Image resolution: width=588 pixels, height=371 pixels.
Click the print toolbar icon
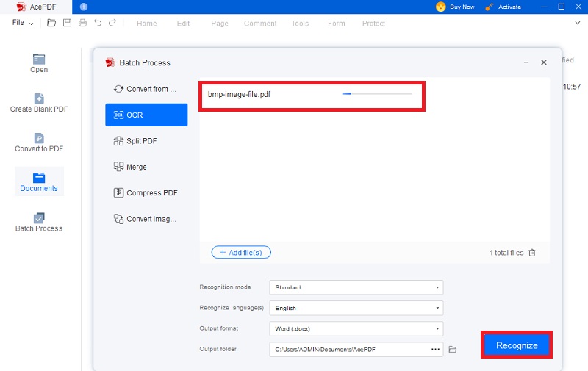pyautogui.click(x=82, y=23)
